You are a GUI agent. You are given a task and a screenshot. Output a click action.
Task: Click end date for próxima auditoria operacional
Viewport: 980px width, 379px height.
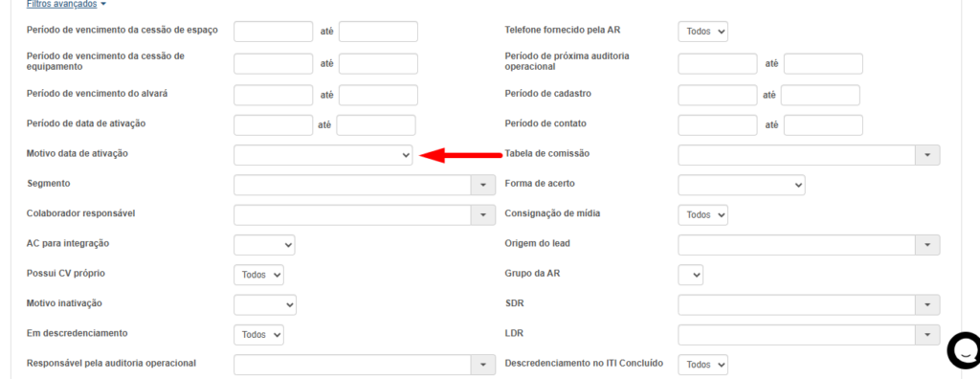(823, 64)
